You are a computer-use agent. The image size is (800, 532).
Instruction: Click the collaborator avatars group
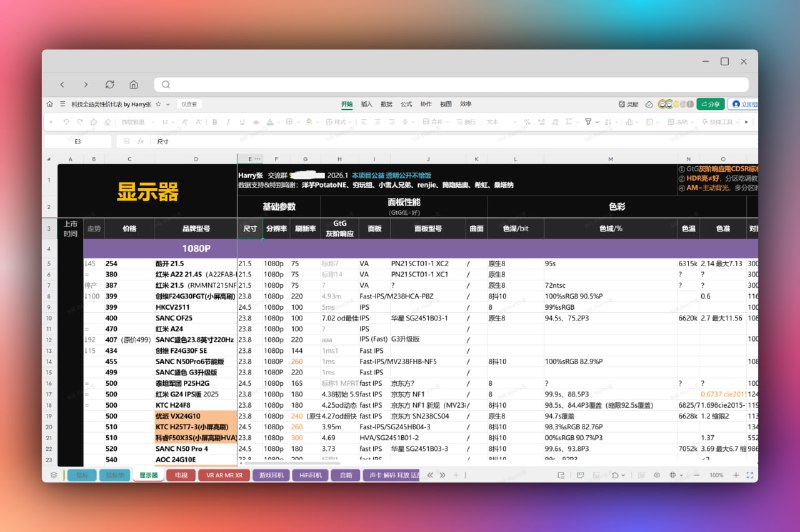[676, 104]
